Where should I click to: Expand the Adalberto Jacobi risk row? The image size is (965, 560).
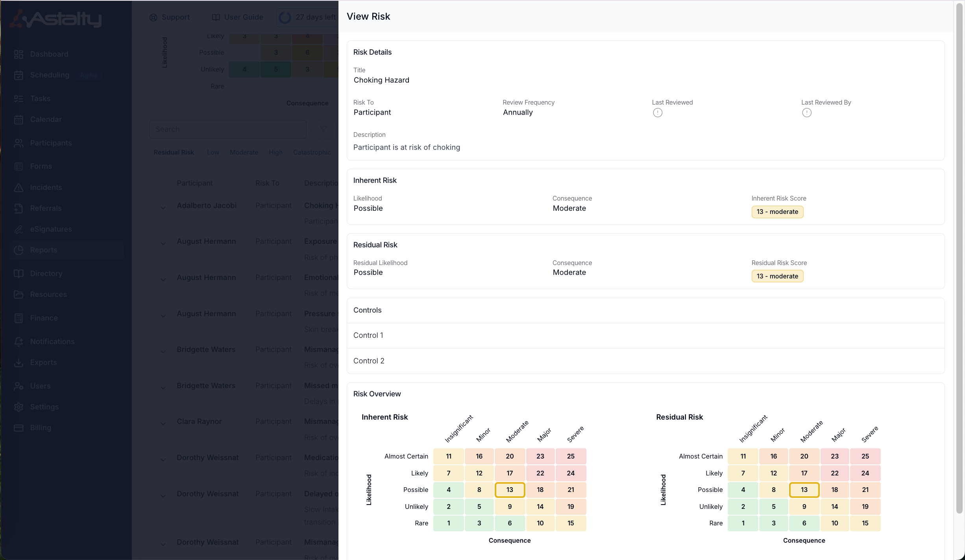pyautogui.click(x=163, y=207)
